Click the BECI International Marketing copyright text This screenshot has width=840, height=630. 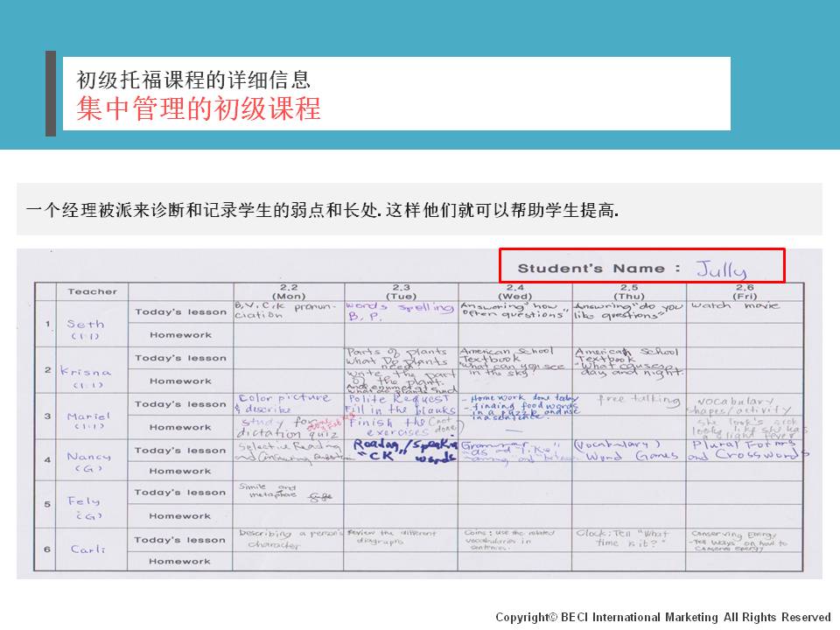coord(663,617)
